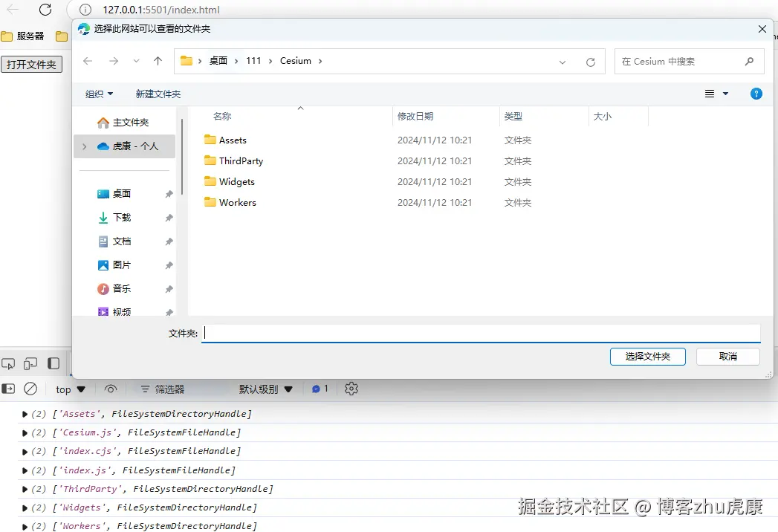
Task: Open the 组织 menu in the dialog
Action: tap(99, 94)
